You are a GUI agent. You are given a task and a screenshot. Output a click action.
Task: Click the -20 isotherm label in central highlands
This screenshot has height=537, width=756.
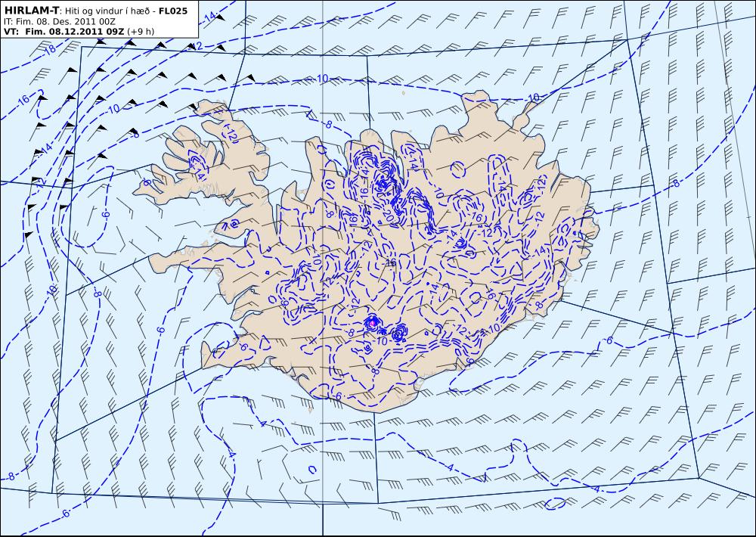click(389, 217)
